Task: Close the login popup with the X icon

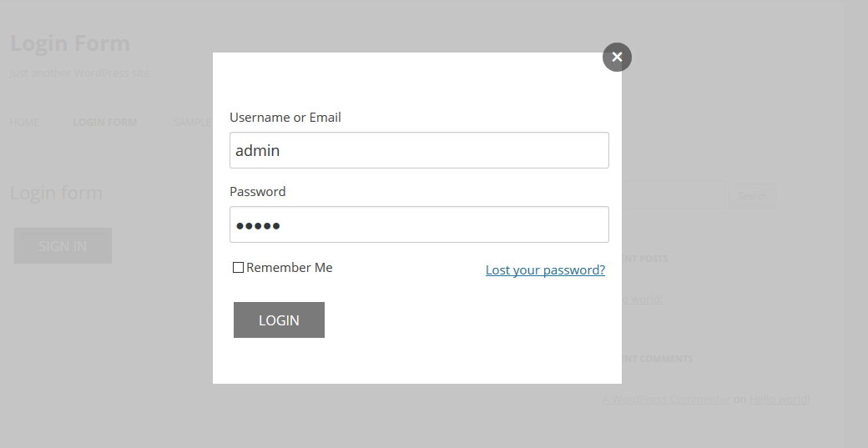Action: (617, 57)
